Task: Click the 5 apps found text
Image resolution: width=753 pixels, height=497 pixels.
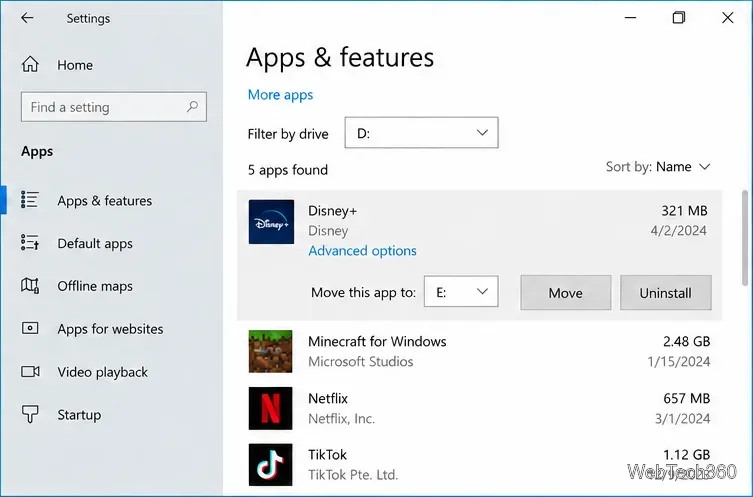Action: [x=288, y=170]
